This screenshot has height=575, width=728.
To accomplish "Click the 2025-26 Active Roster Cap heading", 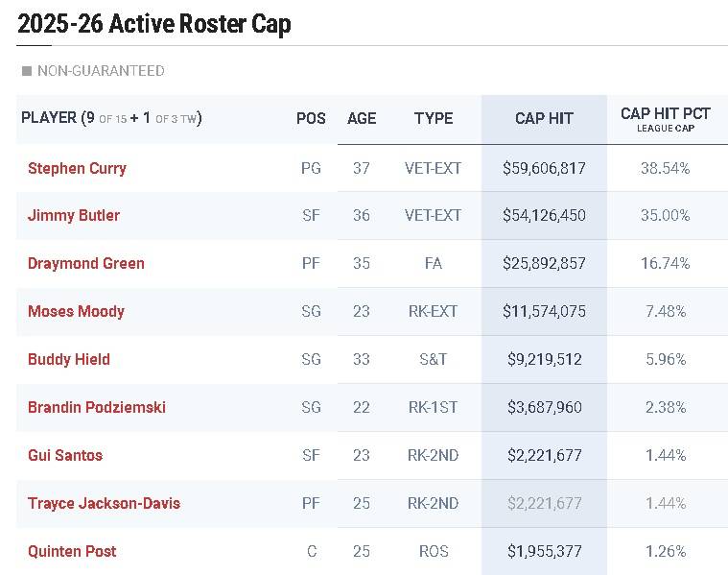I will [154, 24].
